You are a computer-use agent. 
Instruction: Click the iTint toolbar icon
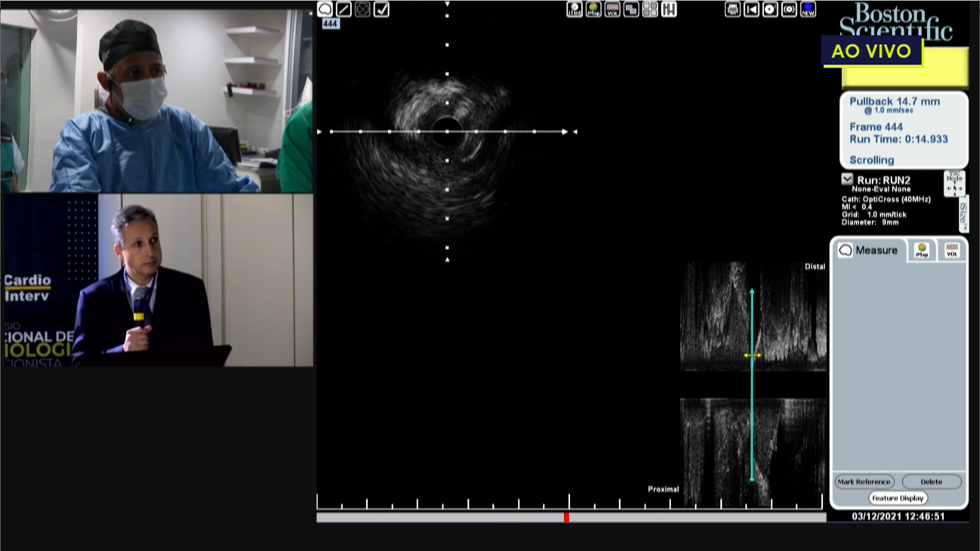[x=574, y=9]
